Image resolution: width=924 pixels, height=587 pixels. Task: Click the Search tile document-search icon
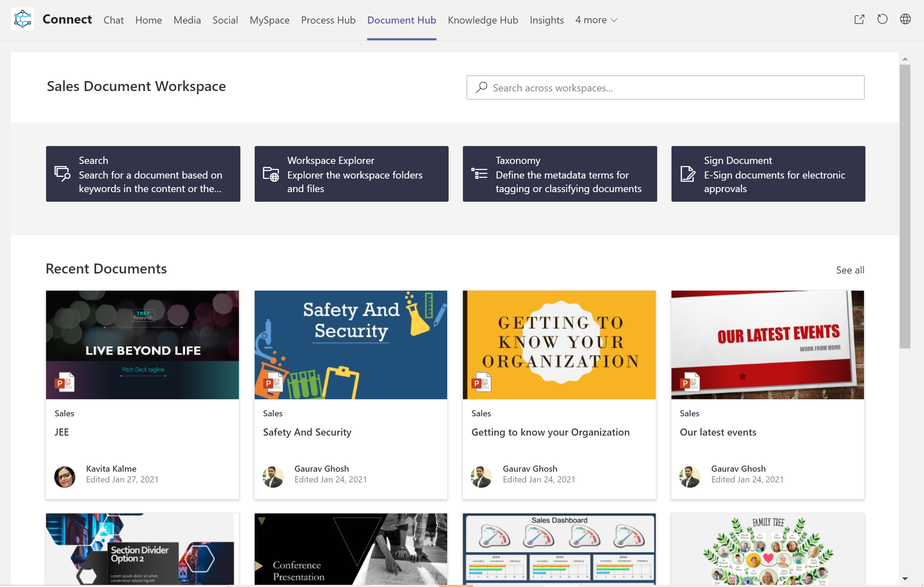coord(62,174)
